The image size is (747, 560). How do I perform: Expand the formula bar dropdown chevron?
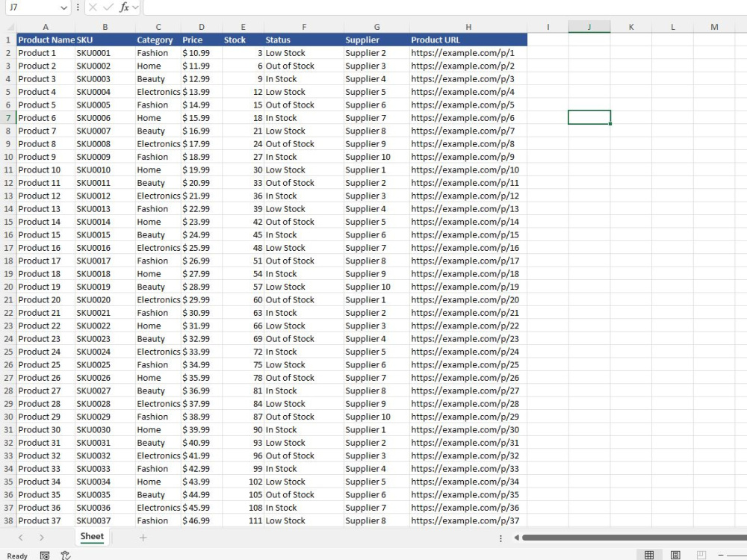(x=135, y=7)
